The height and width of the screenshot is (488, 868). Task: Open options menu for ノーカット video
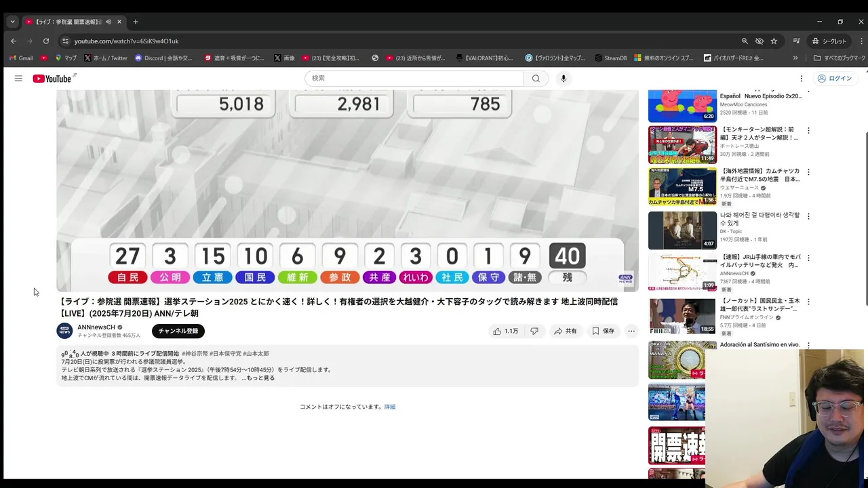(808, 302)
